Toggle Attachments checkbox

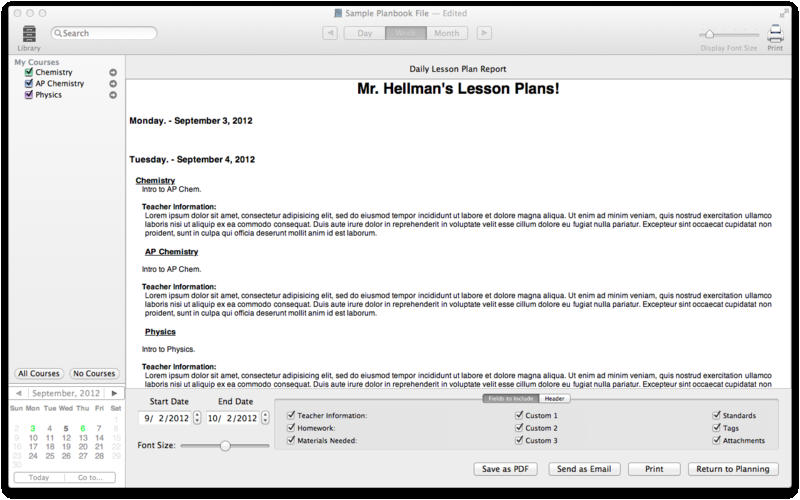click(716, 440)
